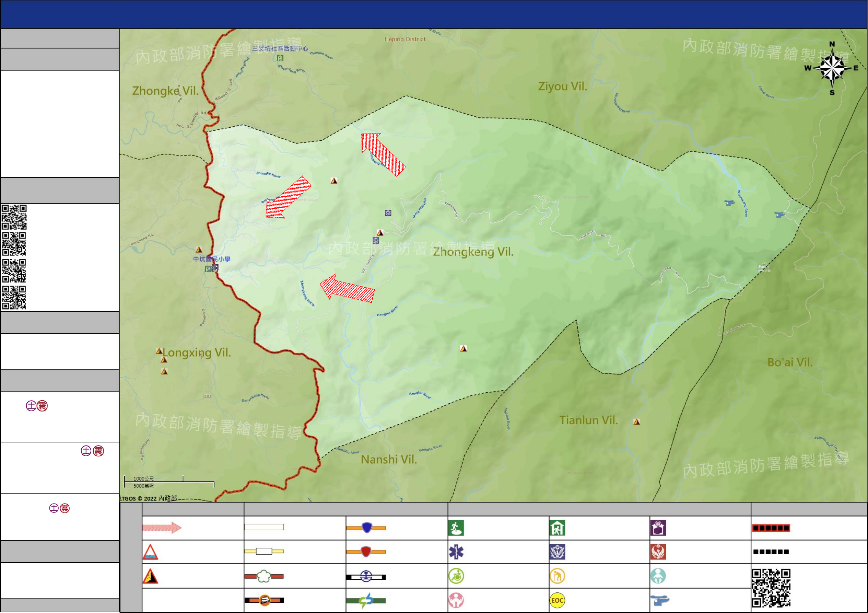Click the blue police emblem legend icon
Viewport: 868px width, 613px height.
pos(558,552)
